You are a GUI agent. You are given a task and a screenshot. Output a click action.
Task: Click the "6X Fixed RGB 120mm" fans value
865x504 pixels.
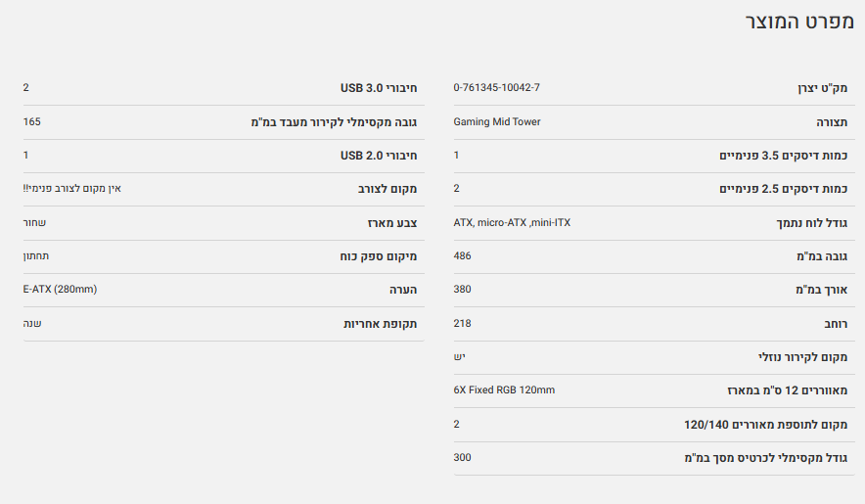coord(504,390)
